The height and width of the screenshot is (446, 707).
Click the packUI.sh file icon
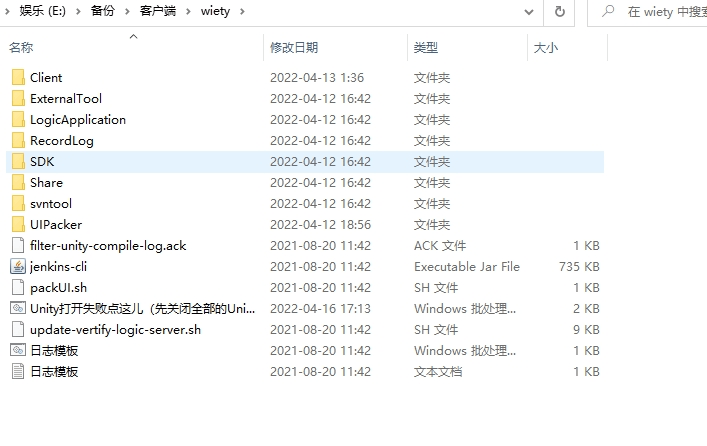[18, 287]
